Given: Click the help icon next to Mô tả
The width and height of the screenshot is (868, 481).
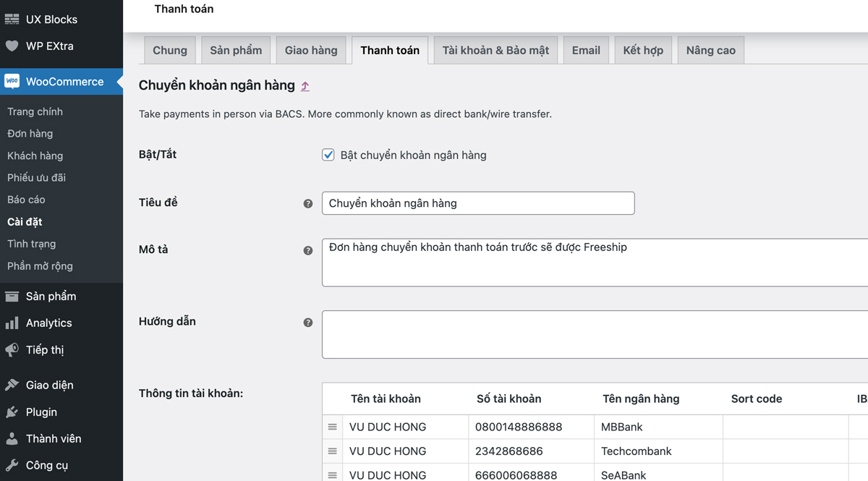Looking at the screenshot, I should point(308,250).
